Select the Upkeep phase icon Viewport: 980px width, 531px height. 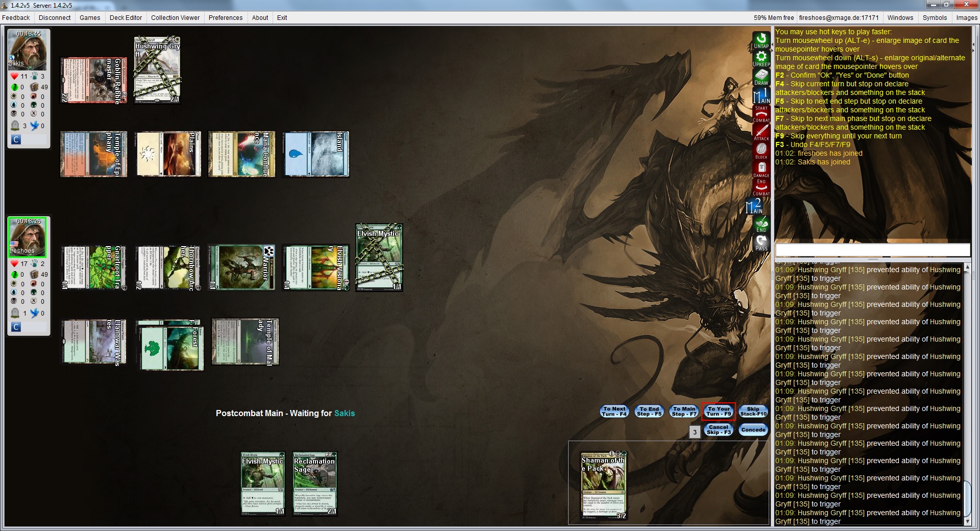(761, 59)
